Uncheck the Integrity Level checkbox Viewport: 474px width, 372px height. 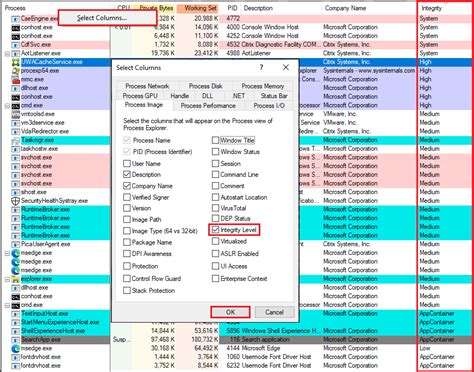tap(216, 230)
